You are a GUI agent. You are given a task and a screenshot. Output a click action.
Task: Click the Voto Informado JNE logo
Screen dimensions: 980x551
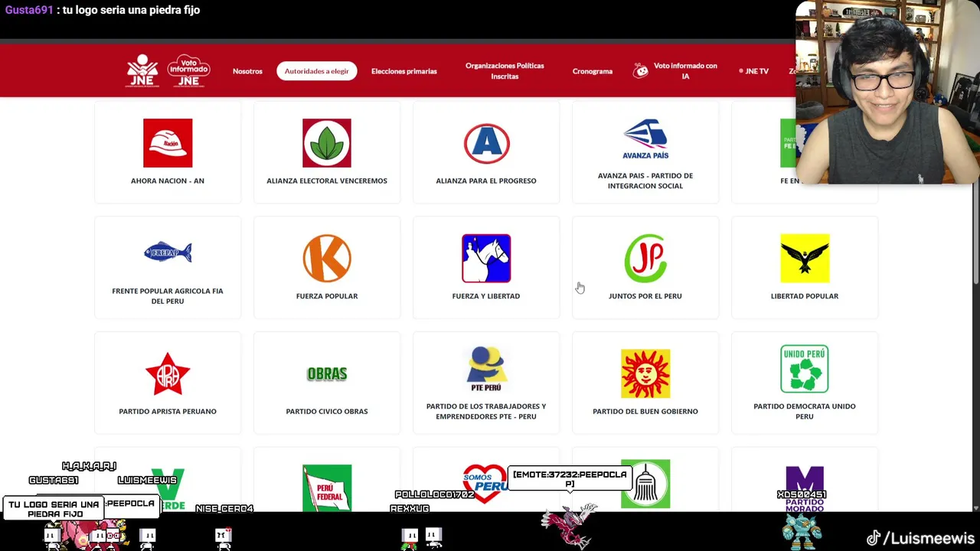tap(188, 70)
